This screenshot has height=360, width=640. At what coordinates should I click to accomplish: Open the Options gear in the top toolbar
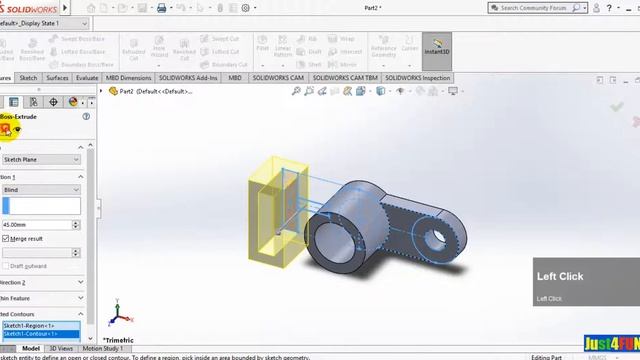click(245, 8)
